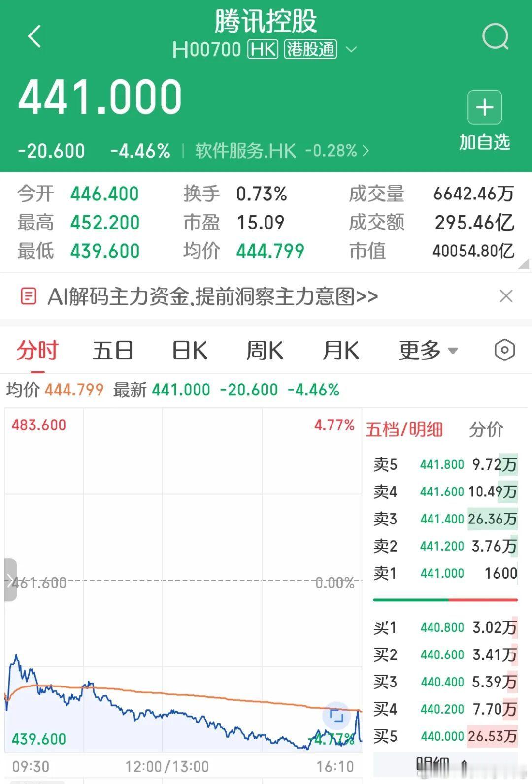
Task: Tap the back arrow icon
Action: point(34,36)
